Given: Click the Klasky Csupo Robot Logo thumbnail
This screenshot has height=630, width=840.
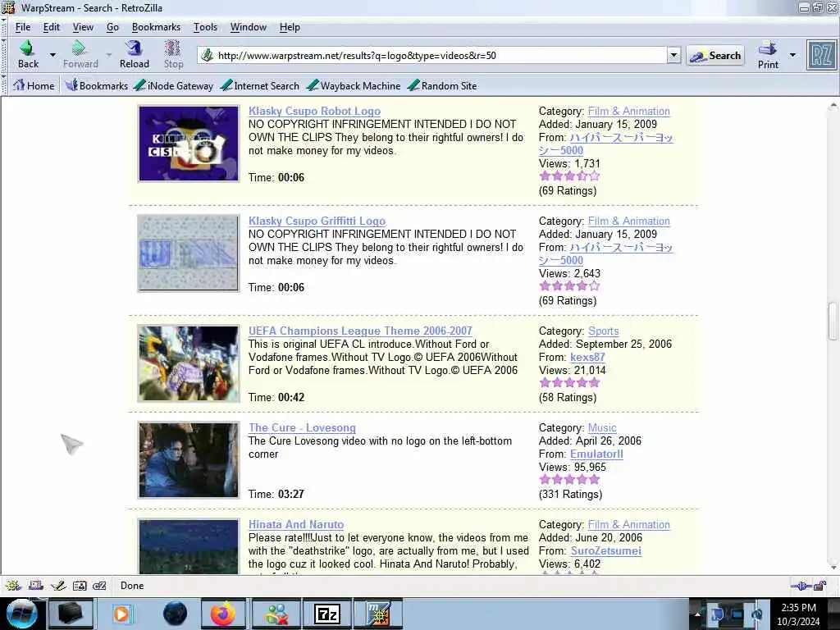Looking at the screenshot, I should [x=189, y=144].
